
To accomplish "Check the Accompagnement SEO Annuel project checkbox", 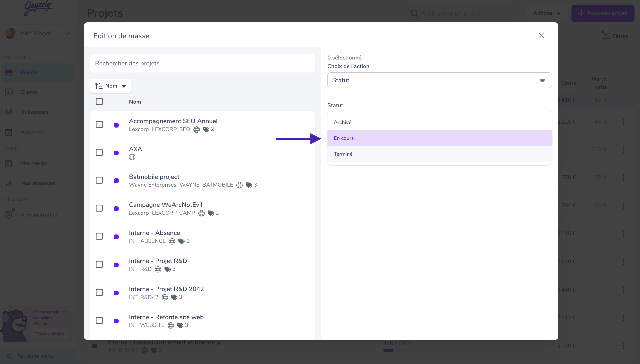I will point(99,124).
